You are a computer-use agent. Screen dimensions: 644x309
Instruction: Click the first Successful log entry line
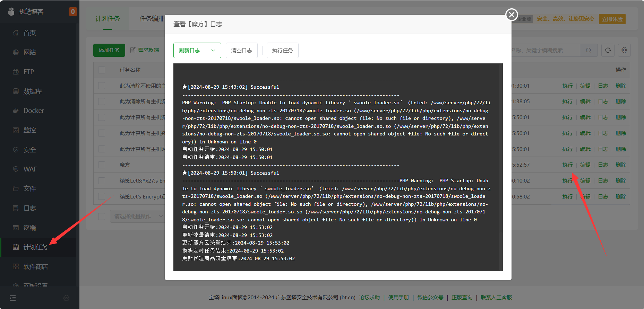pyautogui.click(x=231, y=87)
